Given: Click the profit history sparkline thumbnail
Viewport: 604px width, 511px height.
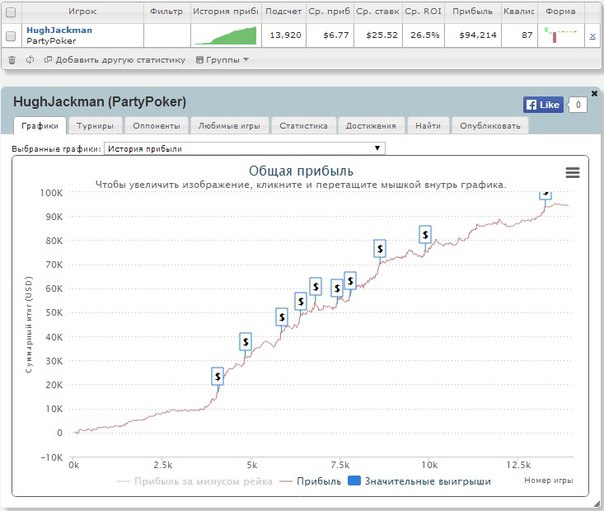Looking at the screenshot, I should [225, 36].
